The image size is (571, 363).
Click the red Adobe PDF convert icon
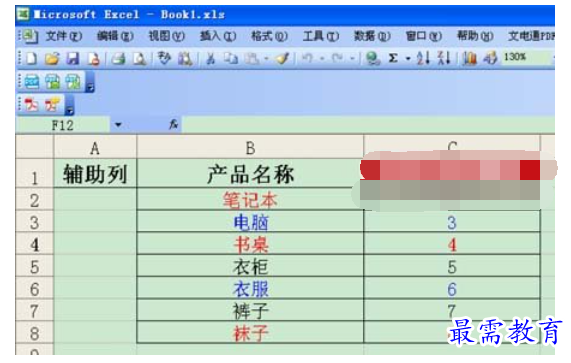click(x=31, y=105)
